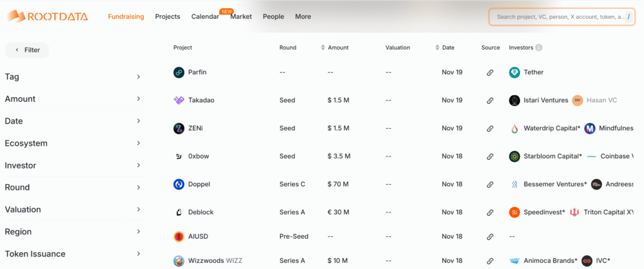Click the € 30 M amount

(338, 212)
